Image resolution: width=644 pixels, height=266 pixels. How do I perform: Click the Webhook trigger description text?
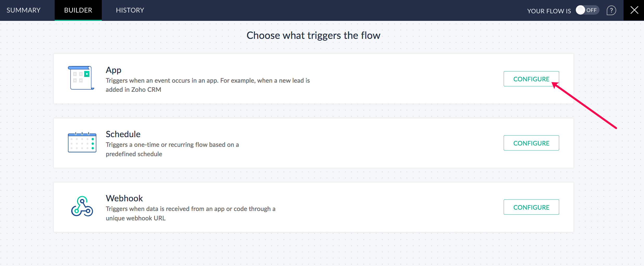tap(190, 213)
